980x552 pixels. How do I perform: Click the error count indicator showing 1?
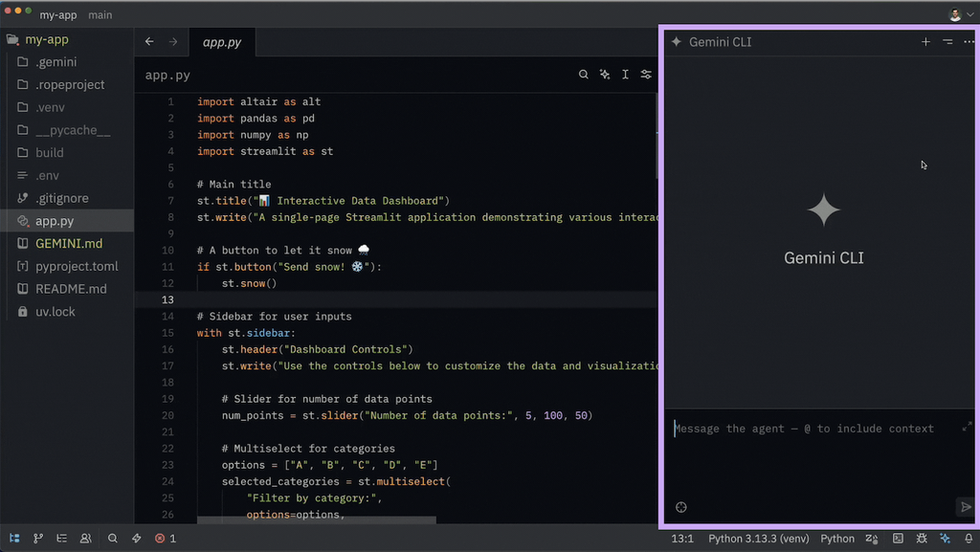[165, 538]
